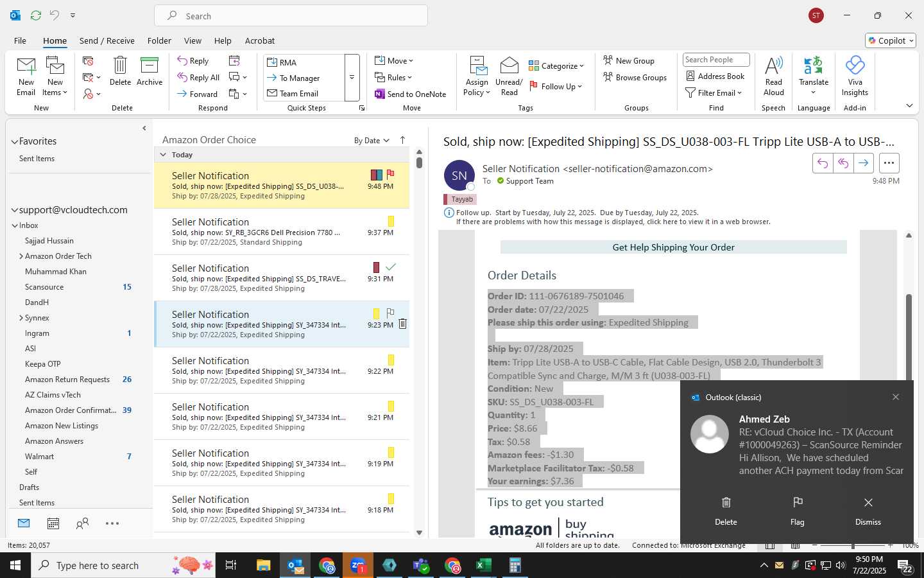Open the File menu

click(20, 40)
